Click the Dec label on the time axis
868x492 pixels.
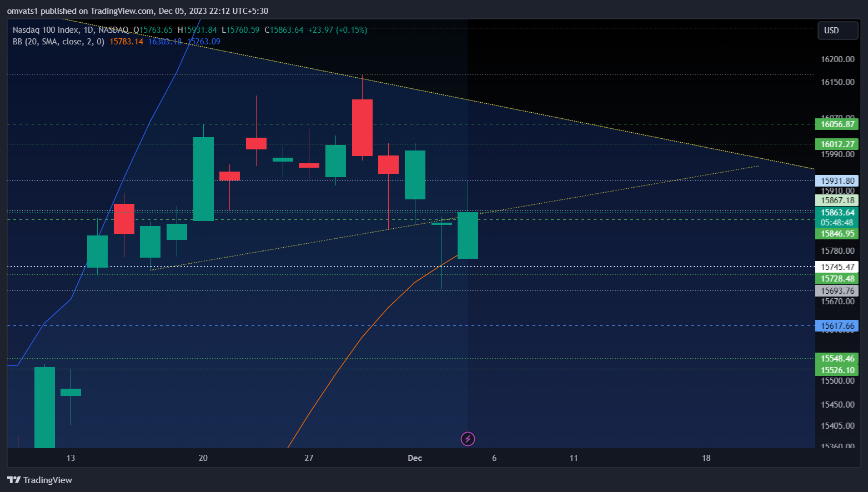(x=415, y=458)
